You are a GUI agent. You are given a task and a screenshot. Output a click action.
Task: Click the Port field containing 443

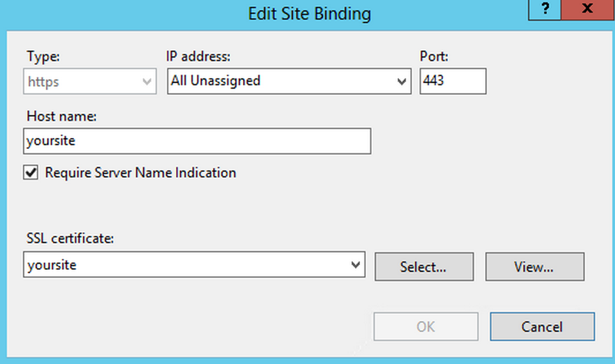(453, 81)
